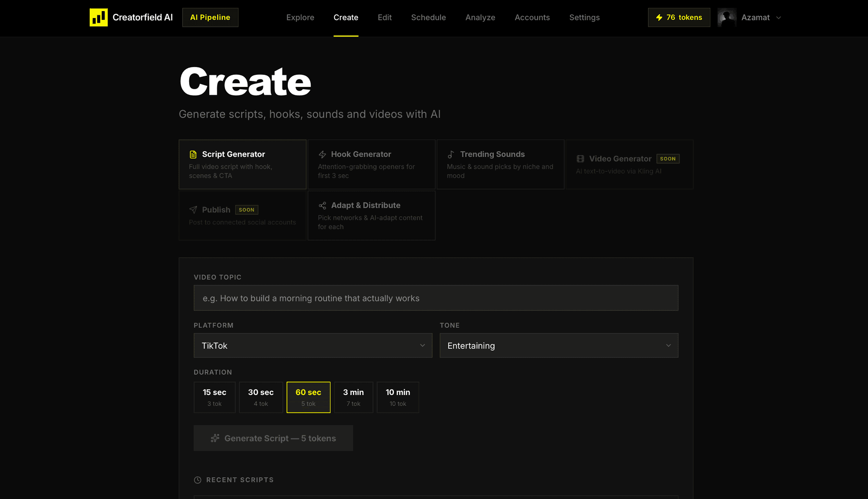Click the SOON badge on Video Generator
Viewport: 868px width, 499px height.
[x=668, y=158]
